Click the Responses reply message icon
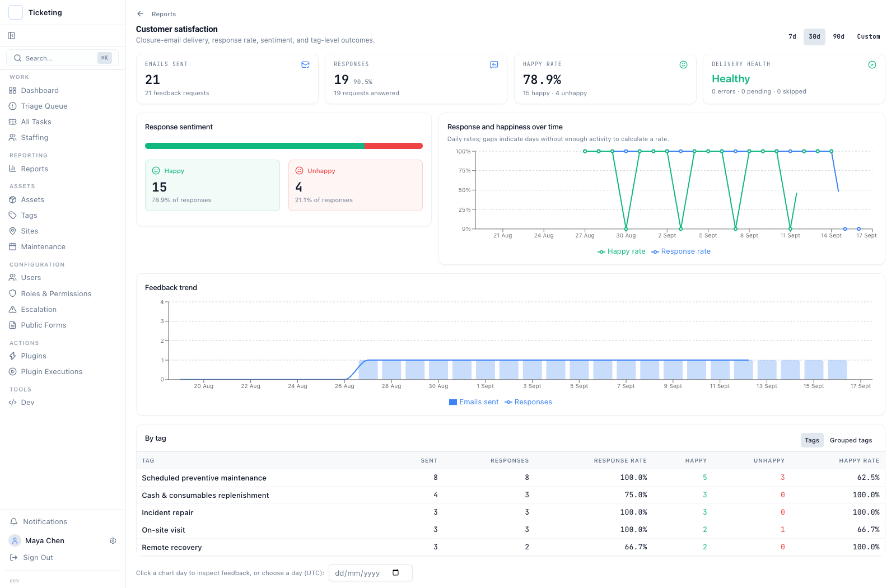Screen dimensions: 896x588 click(x=494, y=65)
